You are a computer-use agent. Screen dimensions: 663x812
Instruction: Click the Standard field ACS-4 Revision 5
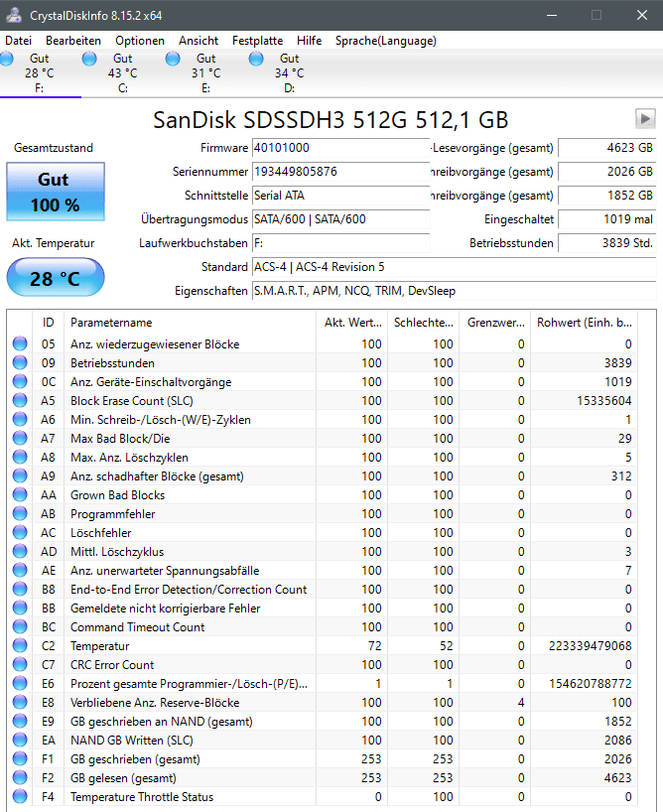454,267
